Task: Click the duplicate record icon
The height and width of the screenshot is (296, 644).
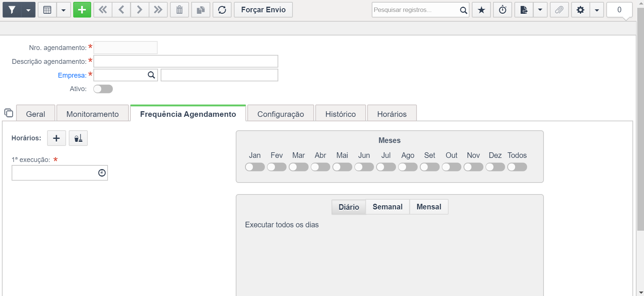Action: pos(201,10)
